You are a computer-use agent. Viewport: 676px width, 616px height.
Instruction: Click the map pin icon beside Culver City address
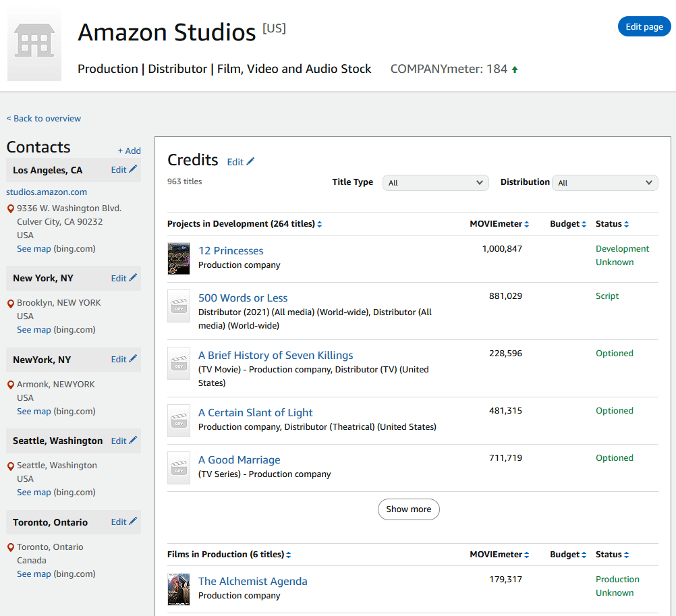(11, 208)
